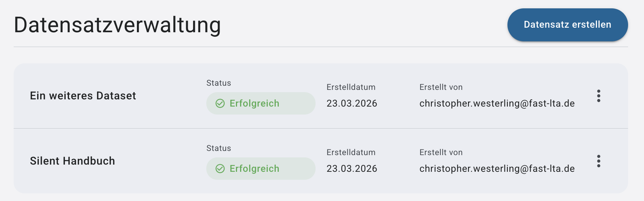The height and width of the screenshot is (201, 644).
Task: Click the Datensatzverwaltung page heading
Action: (x=117, y=25)
